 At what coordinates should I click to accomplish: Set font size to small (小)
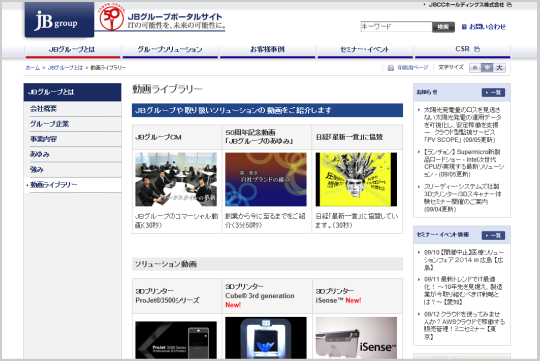click(475, 68)
